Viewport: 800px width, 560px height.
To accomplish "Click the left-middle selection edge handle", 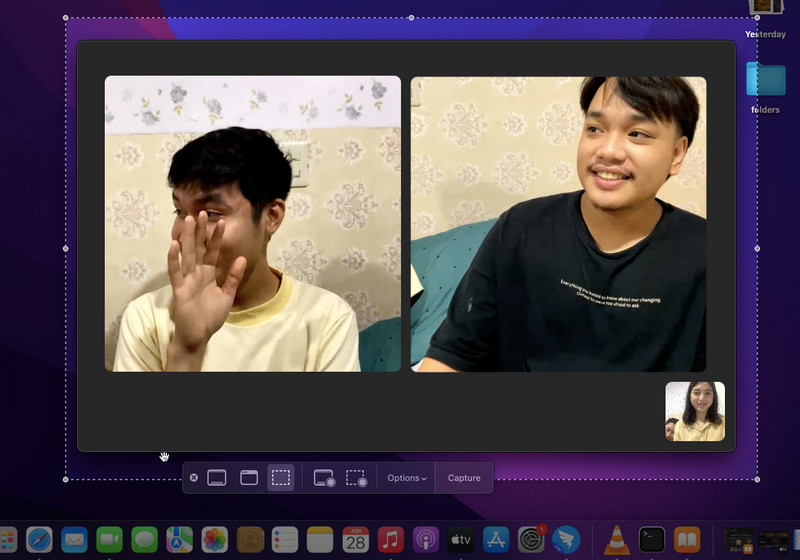I will [x=66, y=248].
